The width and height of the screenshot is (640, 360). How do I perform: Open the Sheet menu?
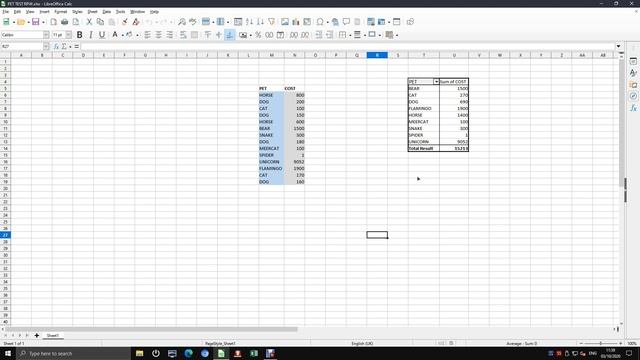93,12
